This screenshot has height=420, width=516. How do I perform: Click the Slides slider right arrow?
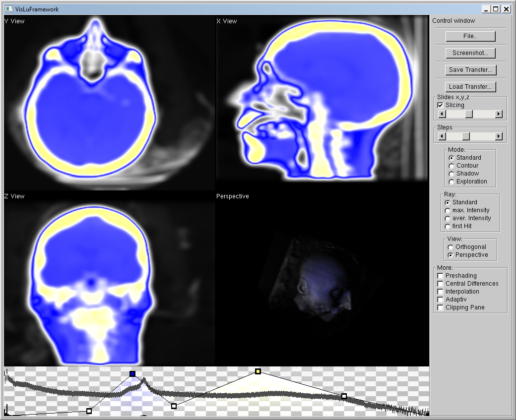click(x=499, y=114)
